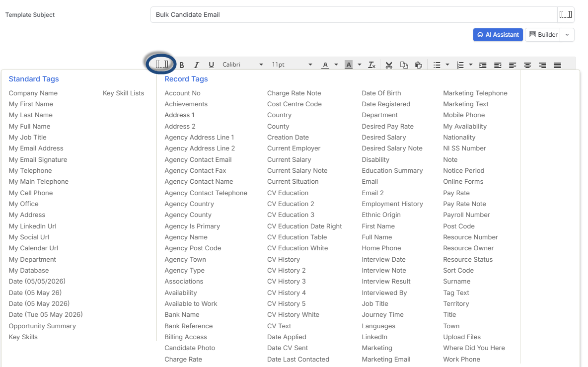Launch the AI Assistant
Viewport: 588px width, 367px height.
coord(498,34)
